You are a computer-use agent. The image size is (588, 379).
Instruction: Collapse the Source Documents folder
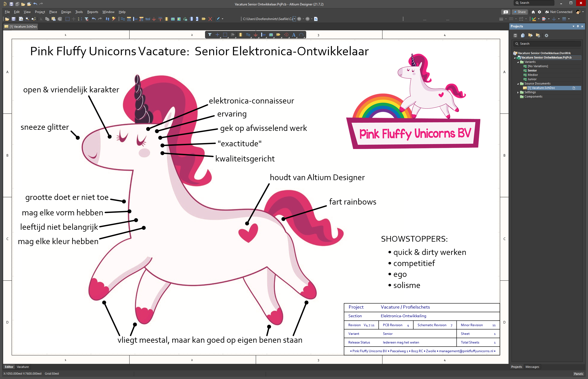click(x=518, y=84)
